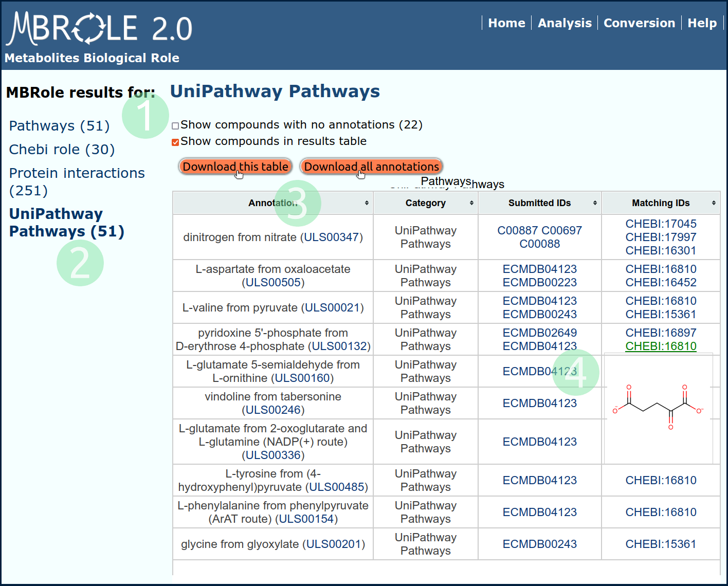Open the Help menu item
728x586 pixels.
coord(702,23)
